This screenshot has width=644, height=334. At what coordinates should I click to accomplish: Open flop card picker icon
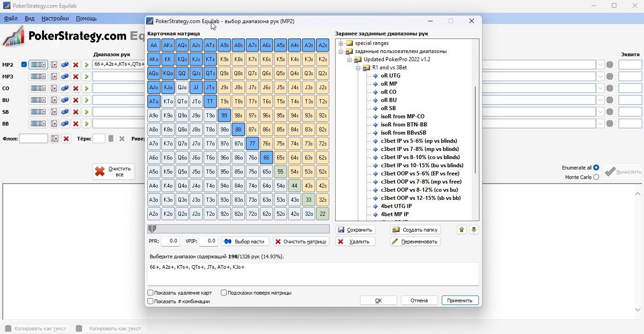point(55,139)
